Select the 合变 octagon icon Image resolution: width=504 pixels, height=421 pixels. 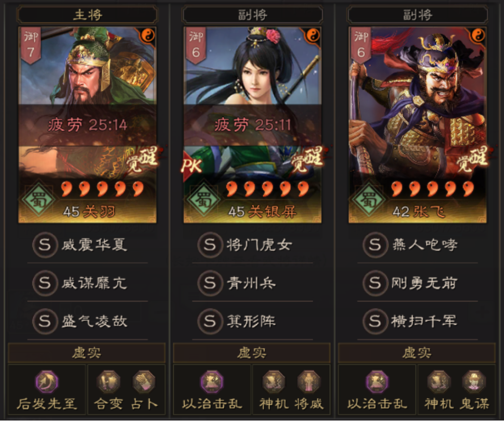click(x=108, y=382)
